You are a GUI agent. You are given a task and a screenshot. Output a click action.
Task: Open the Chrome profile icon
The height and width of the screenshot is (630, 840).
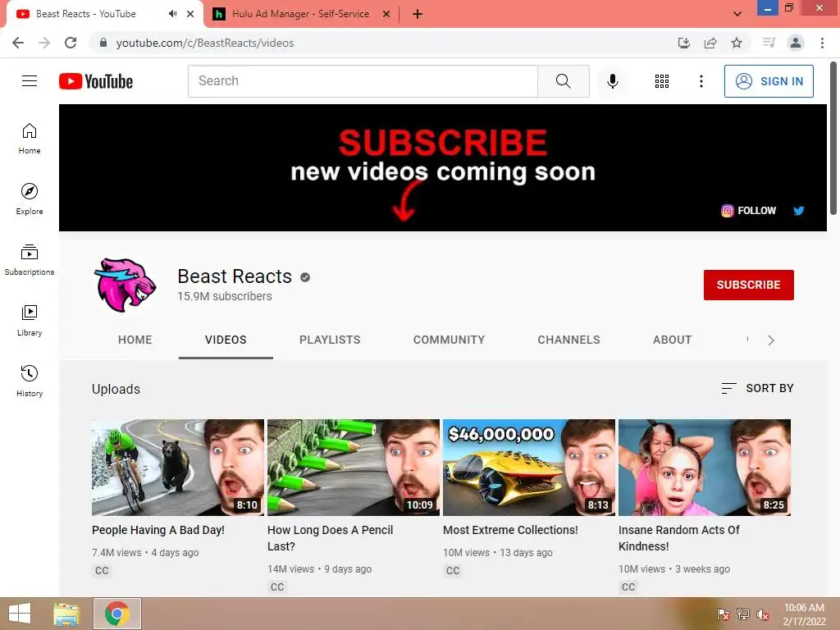(x=796, y=43)
